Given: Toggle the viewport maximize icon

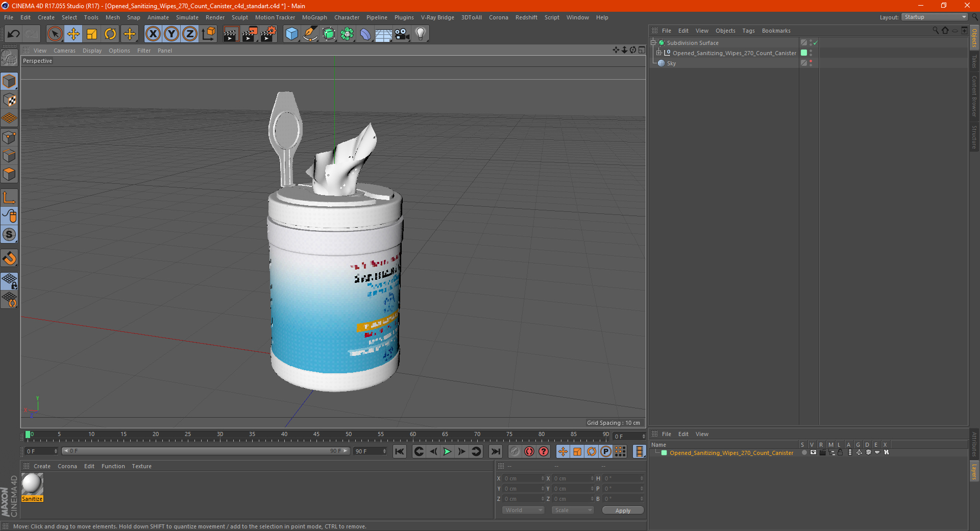Looking at the screenshot, I should pos(642,50).
